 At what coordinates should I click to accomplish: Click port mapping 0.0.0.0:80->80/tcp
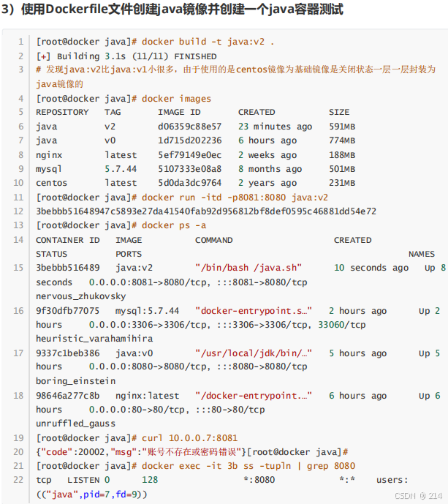pyautogui.click(x=139, y=410)
